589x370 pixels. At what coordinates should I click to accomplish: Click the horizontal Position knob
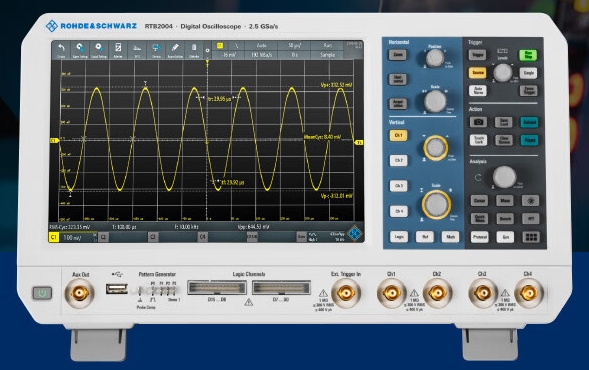click(x=435, y=57)
